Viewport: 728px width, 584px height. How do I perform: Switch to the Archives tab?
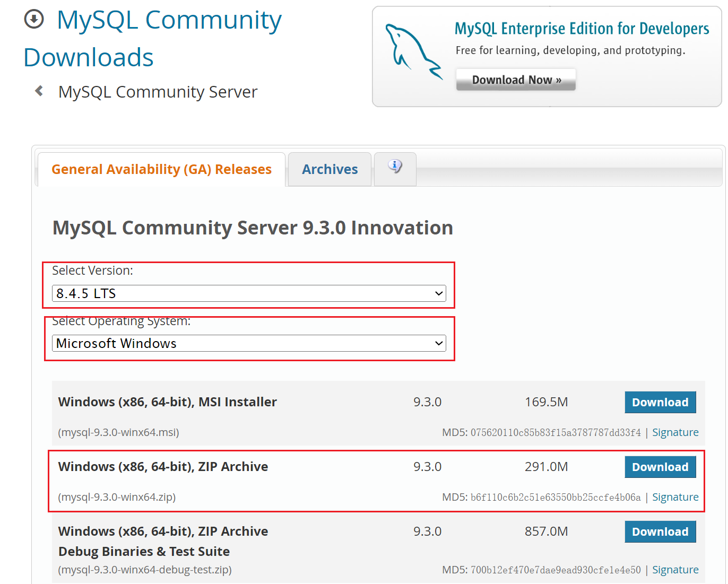click(330, 169)
